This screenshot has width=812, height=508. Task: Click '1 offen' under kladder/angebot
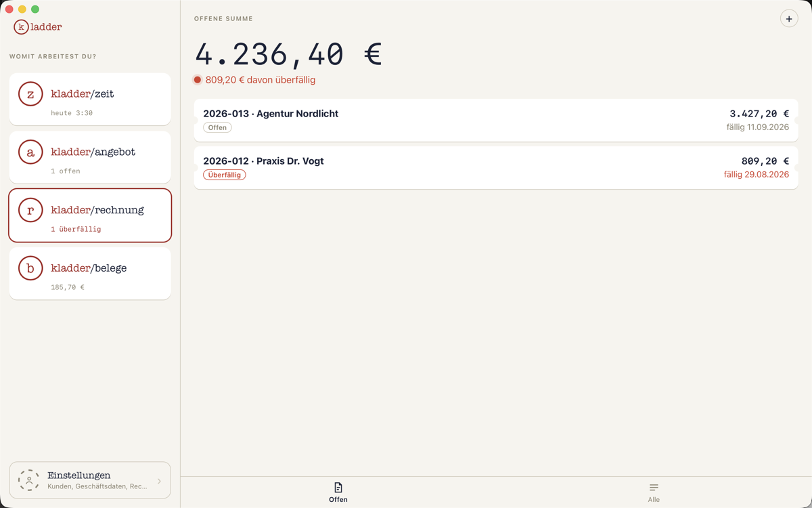click(x=66, y=171)
